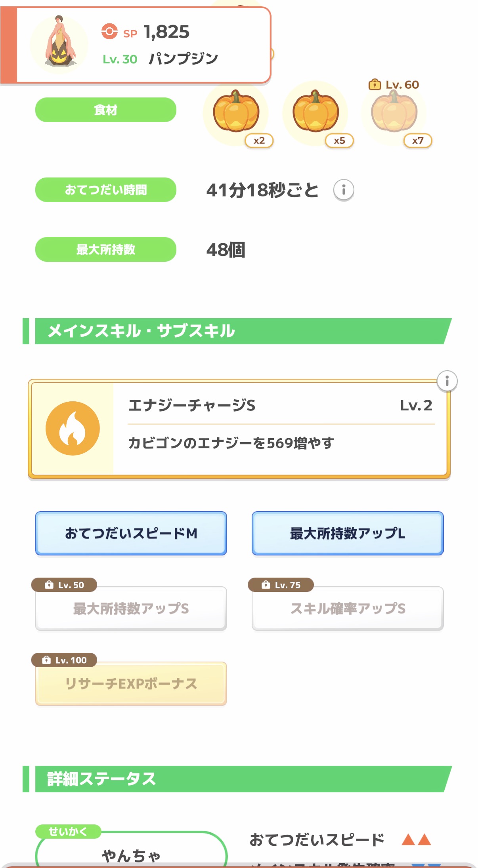478x868 pixels.
Task: Tap the 食材 green label
Action: coord(106,110)
